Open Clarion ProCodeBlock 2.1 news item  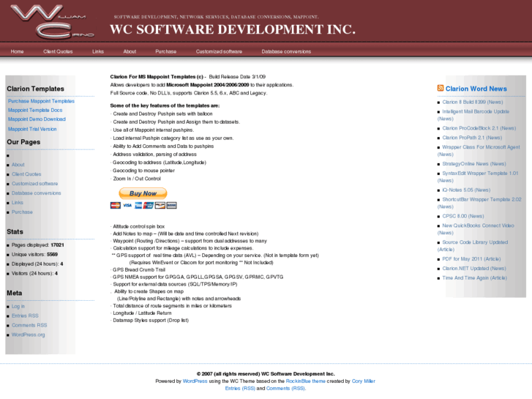point(479,128)
